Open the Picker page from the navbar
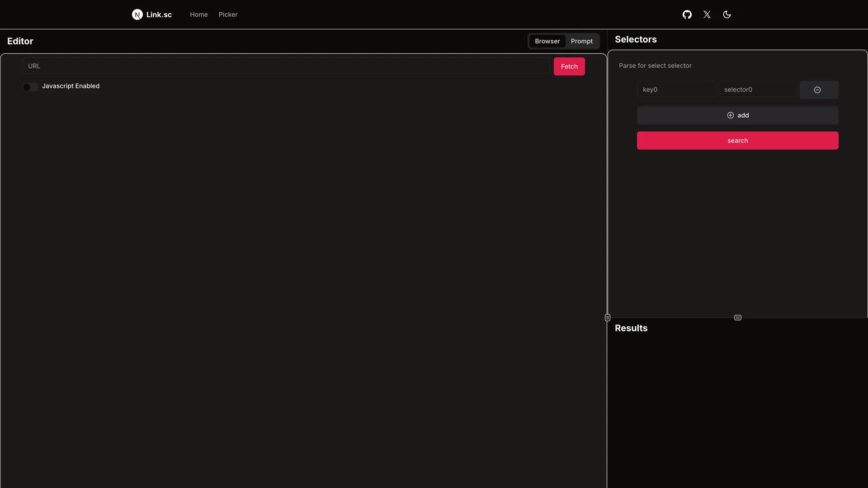 [x=228, y=14]
